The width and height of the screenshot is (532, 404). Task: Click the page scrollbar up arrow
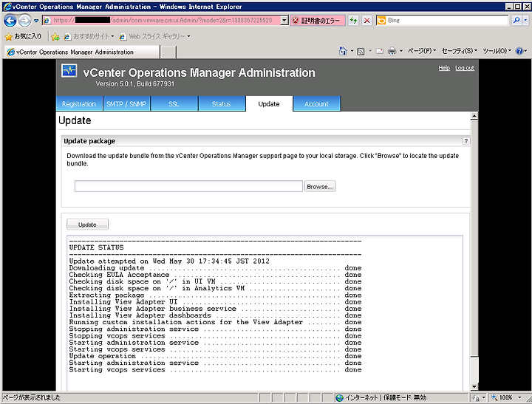click(474, 117)
